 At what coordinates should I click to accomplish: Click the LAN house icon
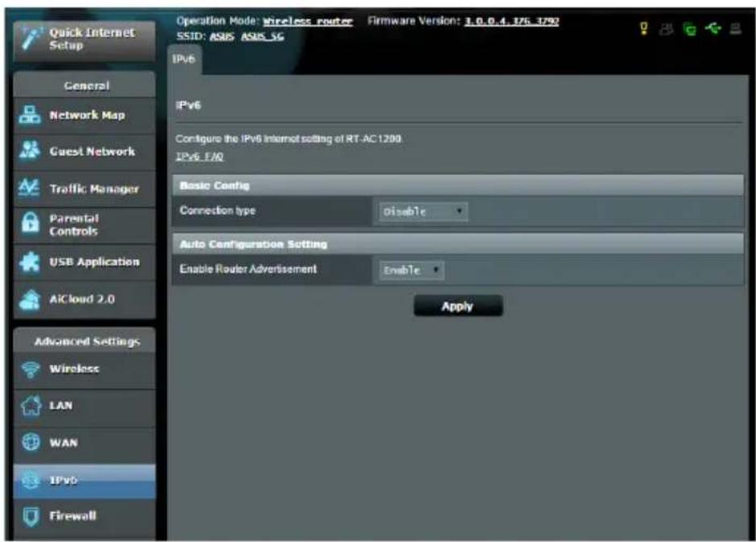(x=31, y=406)
